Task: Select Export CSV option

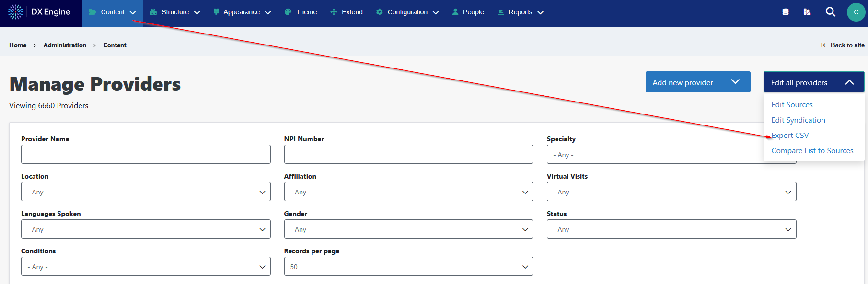Action: pyautogui.click(x=790, y=135)
